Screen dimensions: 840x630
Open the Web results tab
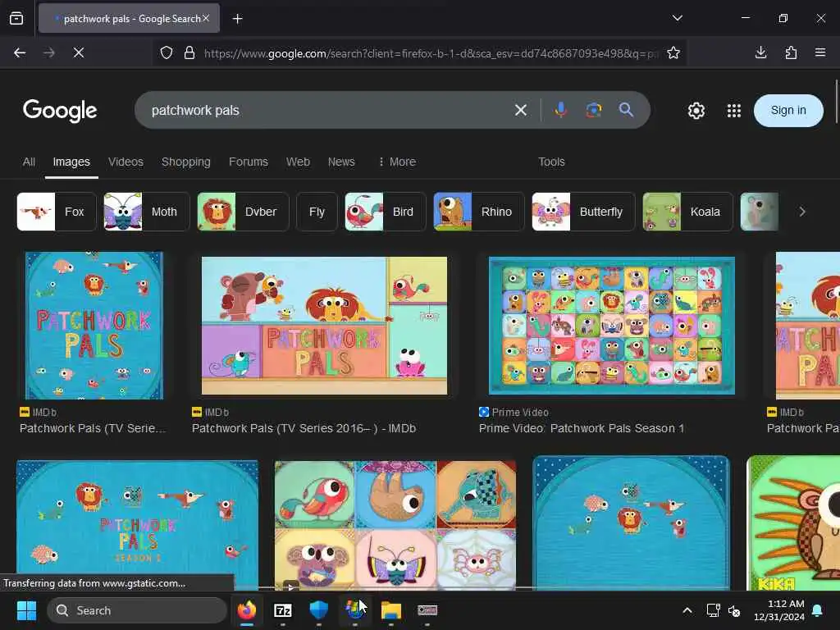click(298, 162)
